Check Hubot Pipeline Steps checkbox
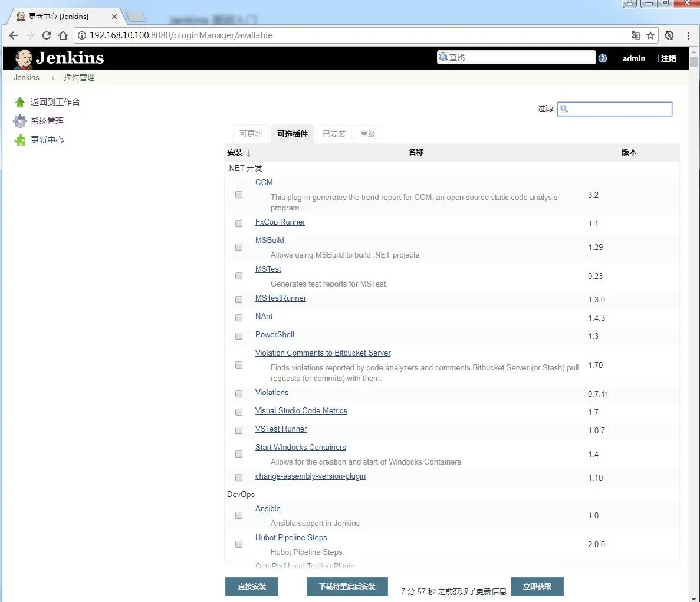The width and height of the screenshot is (700, 602). pyautogui.click(x=239, y=544)
